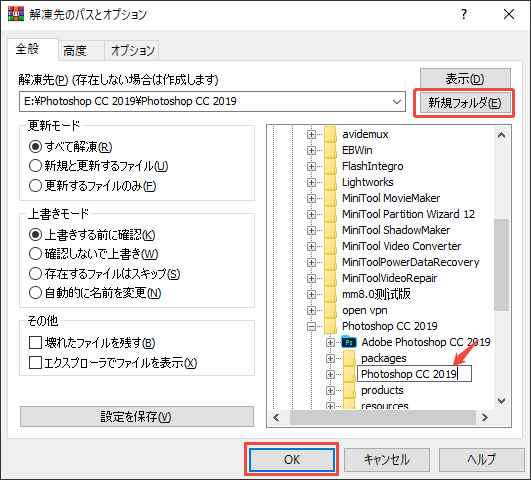Click the Adobe Photoshop CC 2019 Ps icon
531x480 pixels.
point(349,342)
